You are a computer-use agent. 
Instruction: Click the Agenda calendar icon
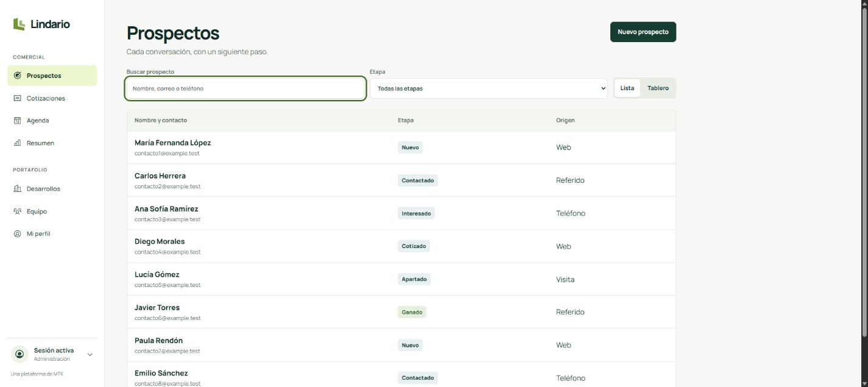pos(17,121)
